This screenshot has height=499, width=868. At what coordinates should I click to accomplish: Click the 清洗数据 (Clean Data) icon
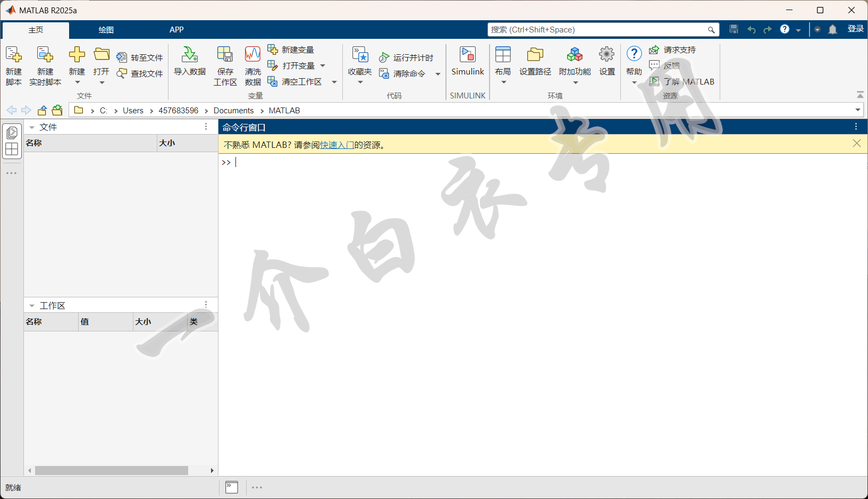tap(252, 54)
